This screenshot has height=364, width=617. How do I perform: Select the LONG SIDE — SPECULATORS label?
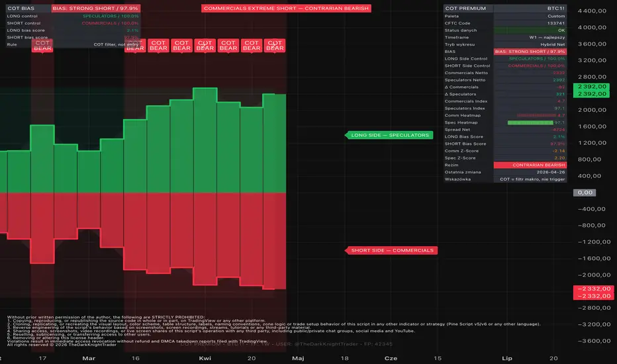389,135
